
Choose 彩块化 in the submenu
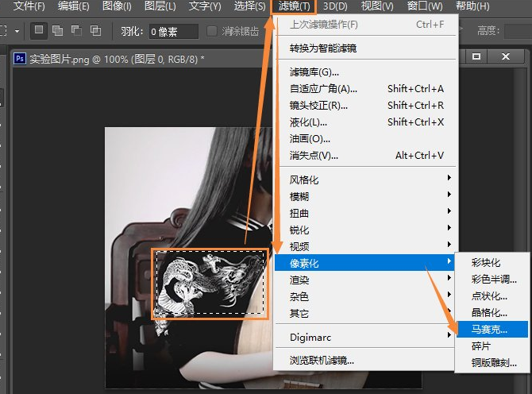tap(492, 262)
